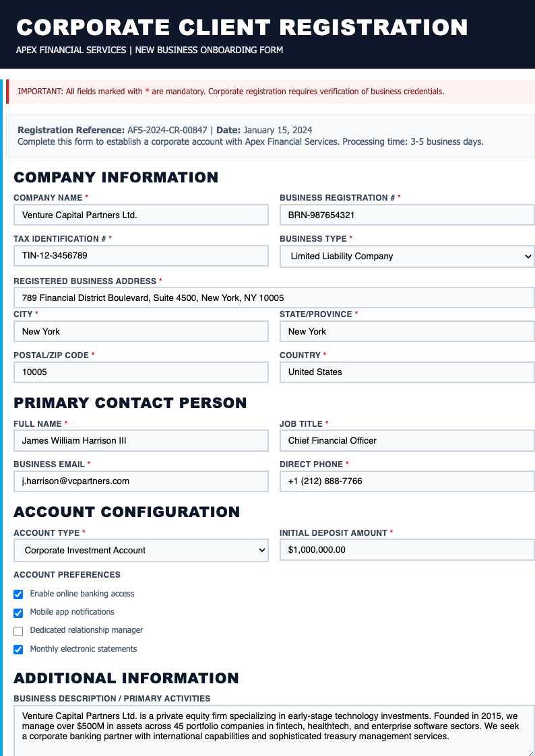
Task: Click the Initial Deposit Amount field
Action: 406,550
